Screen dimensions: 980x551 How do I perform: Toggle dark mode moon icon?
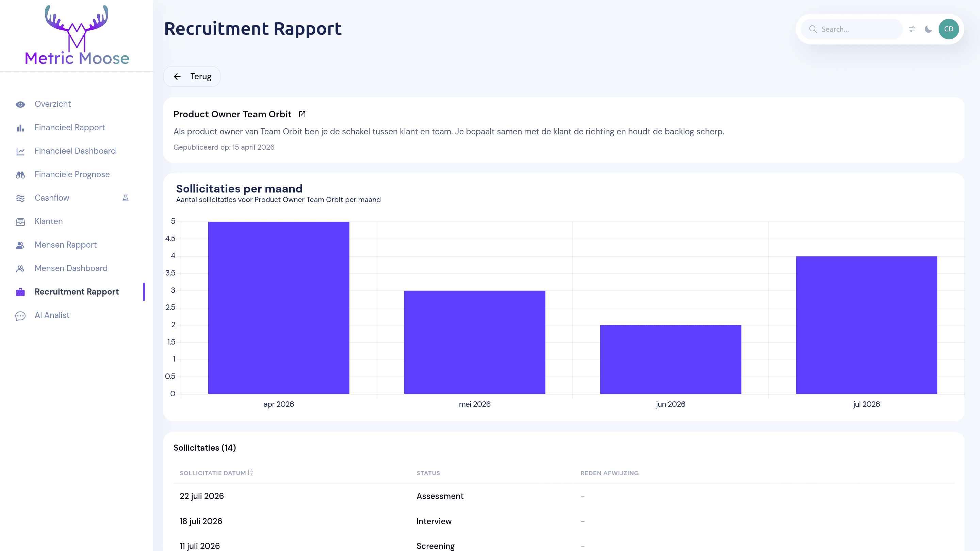click(x=929, y=29)
